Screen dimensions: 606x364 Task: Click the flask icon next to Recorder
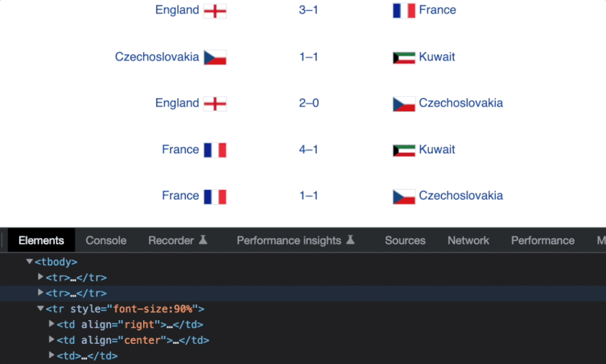pyautogui.click(x=203, y=240)
